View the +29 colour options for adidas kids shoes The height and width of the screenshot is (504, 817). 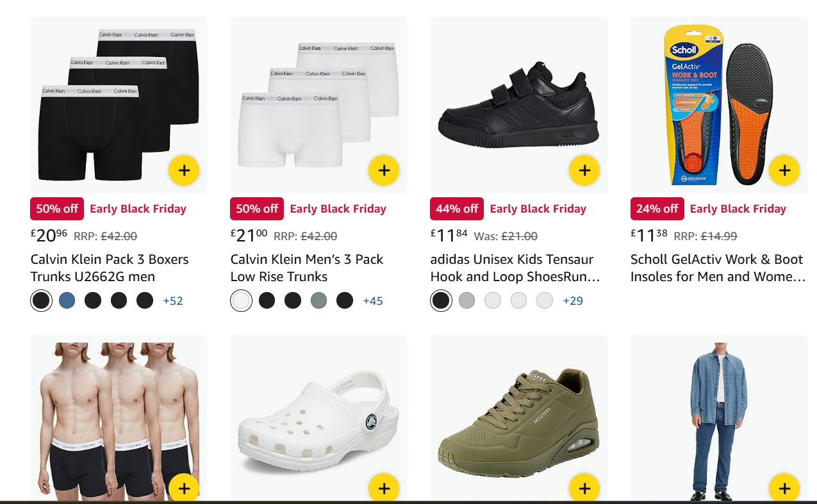point(573,300)
